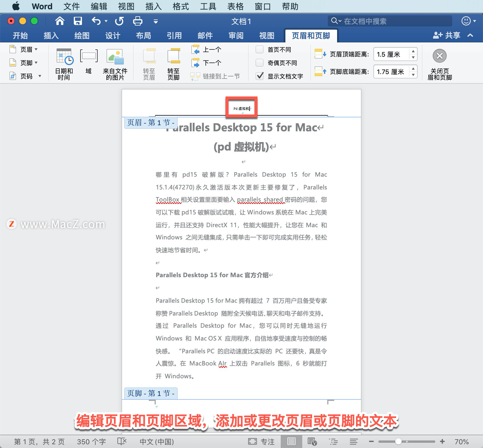Click word count 350 个字
483x448 pixels.
pos(91,442)
